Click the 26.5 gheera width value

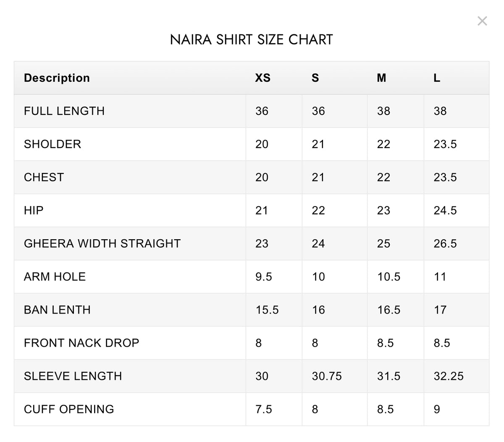(x=445, y=243)
